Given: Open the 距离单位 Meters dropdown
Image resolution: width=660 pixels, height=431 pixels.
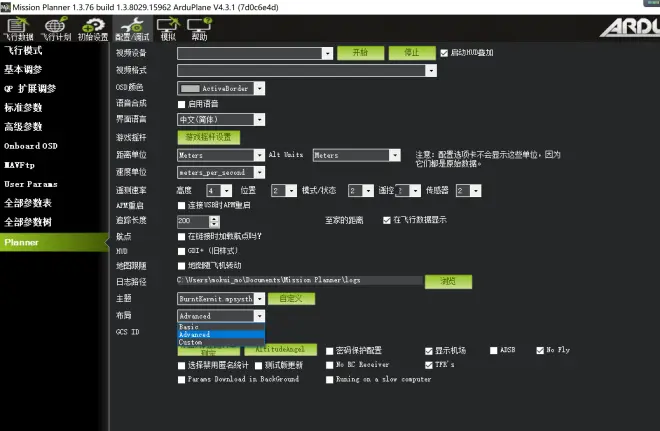Looking at the screenshot, I should coord(221,155).
